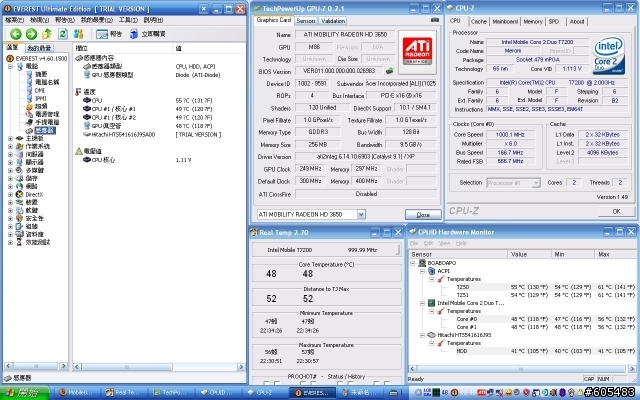Click the CPU sensor chip icon in 溫度 list
Image resolution: width=640 pixels, height=400 pixels.
[87, 100]
